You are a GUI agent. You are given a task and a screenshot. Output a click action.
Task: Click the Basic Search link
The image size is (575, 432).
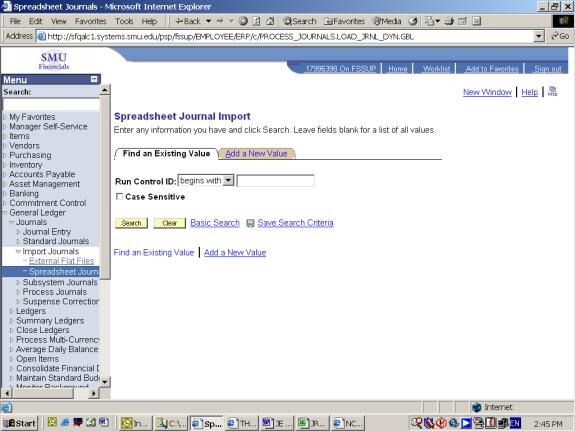pyautogui.click(x=215, y=223)
